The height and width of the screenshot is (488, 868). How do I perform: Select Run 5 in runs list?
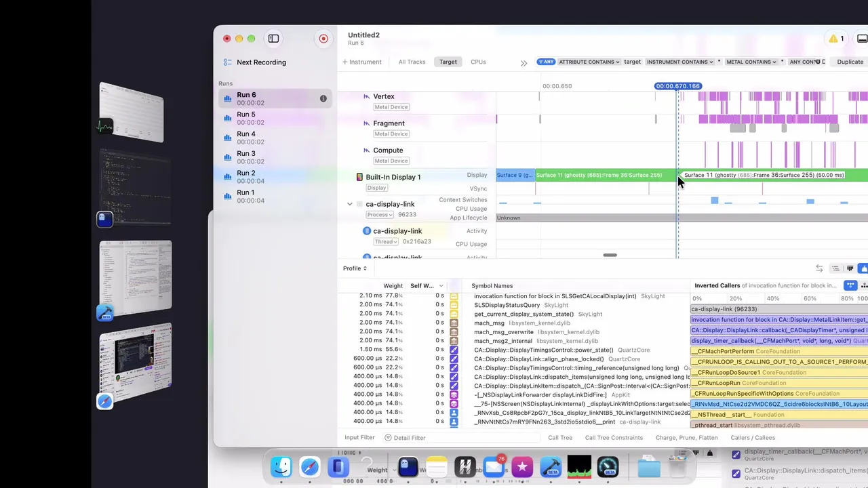(x=275, y=118)
